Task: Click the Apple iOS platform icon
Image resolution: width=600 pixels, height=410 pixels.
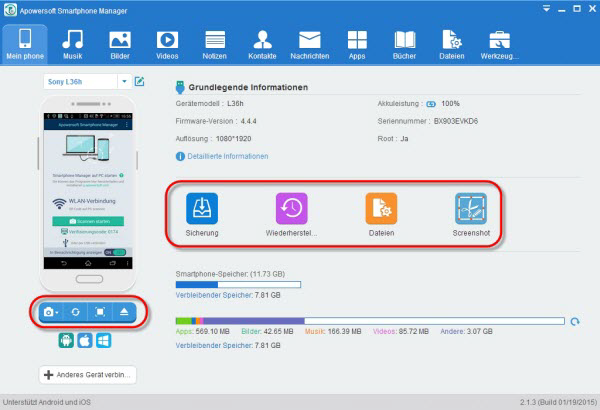Action: click(85, 340)
